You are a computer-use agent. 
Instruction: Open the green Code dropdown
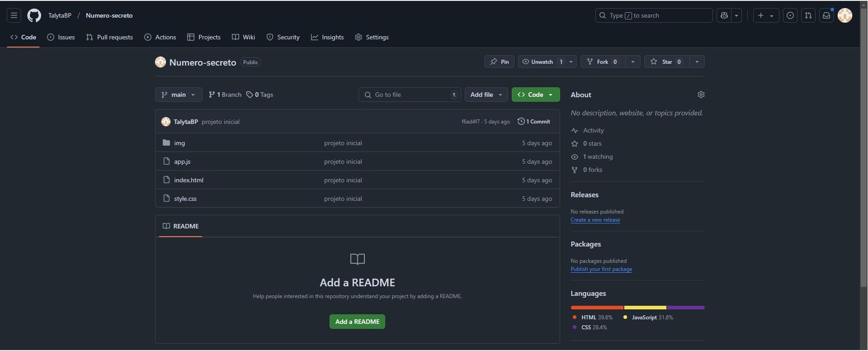click(536, 95)
